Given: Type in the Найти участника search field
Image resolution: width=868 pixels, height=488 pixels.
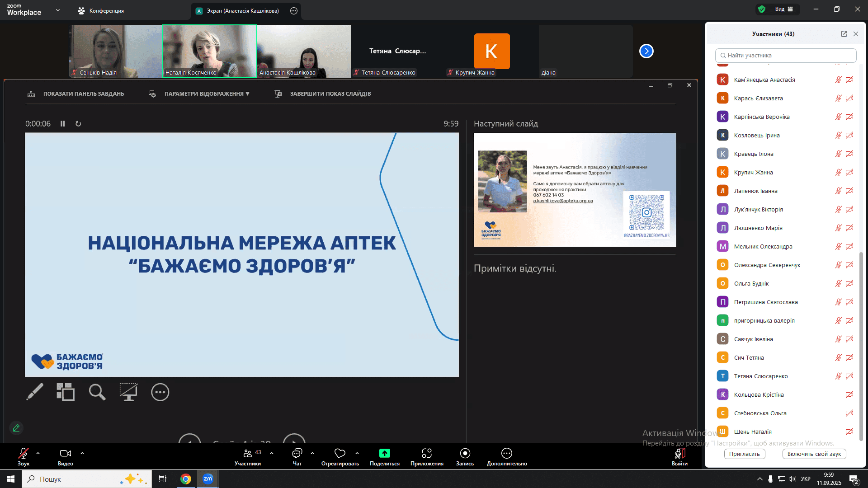Looking at the screenshot, I should click(x=786, y=56).
